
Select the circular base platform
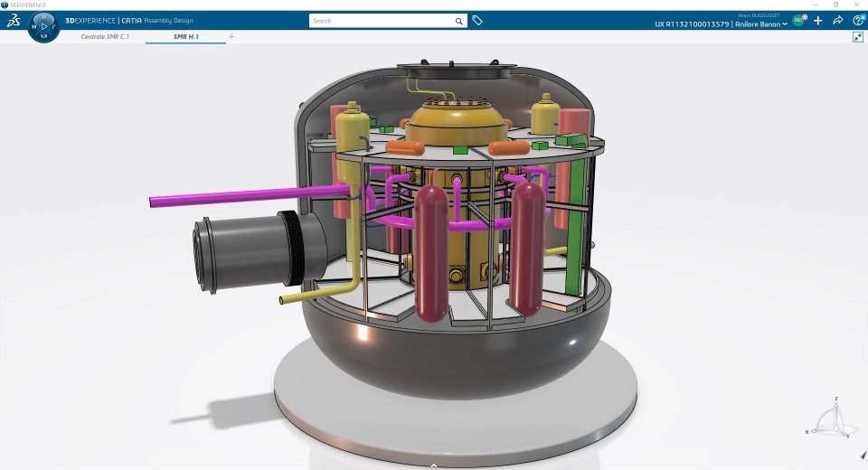(455, 424)
